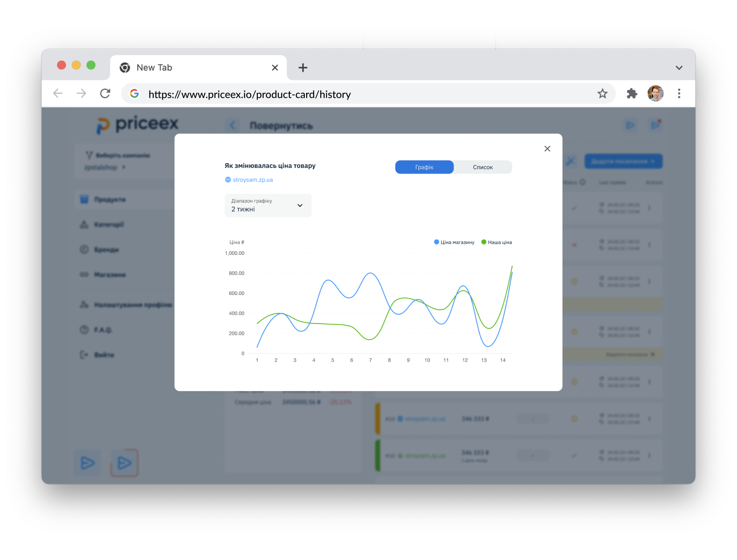The image size is (737, 560).
Task: Open the browser extensions menu
Action: (632, 94)
